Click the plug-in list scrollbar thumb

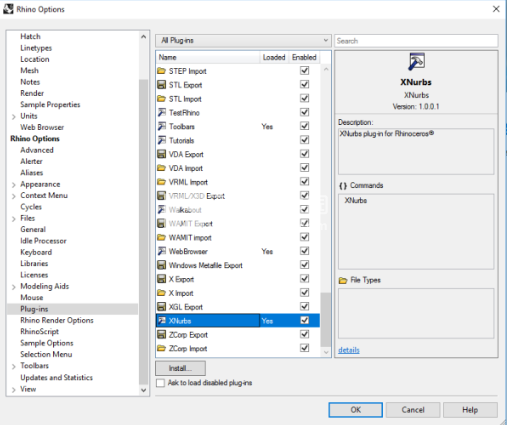pyautogui.click(x=325, y=320)
